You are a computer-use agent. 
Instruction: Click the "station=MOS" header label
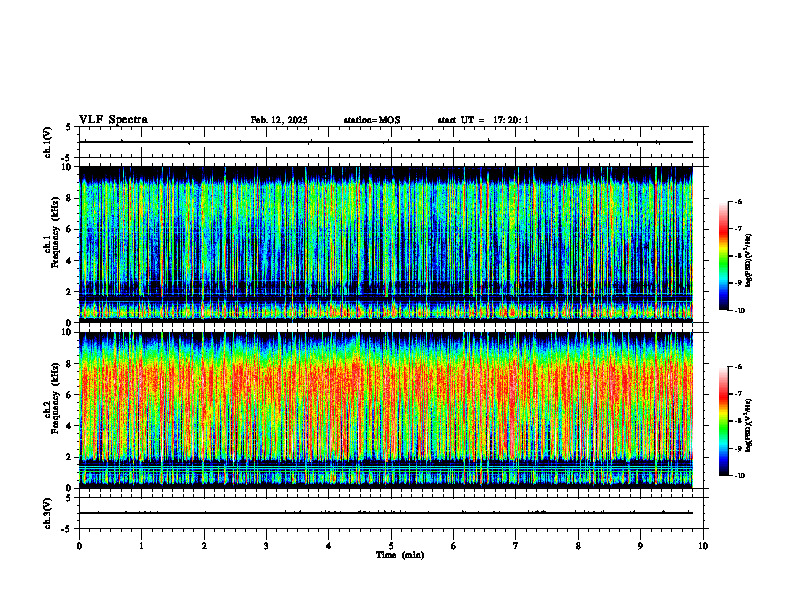point(372,120)
